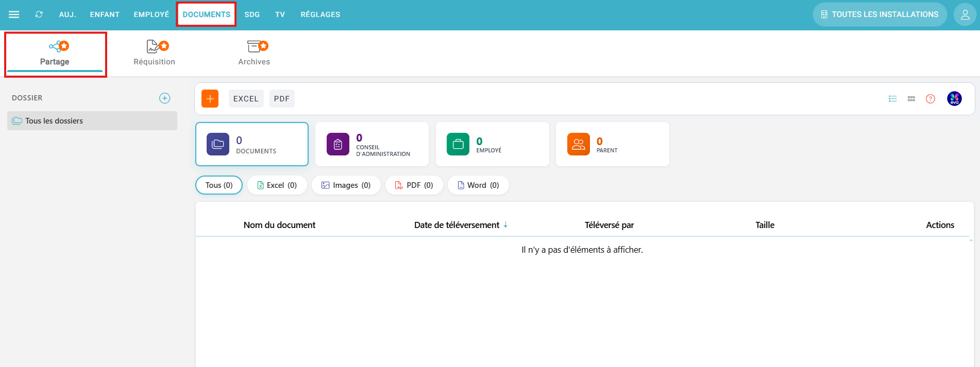Export the list with PDF button
Viewport: 980px width, 367px height.
(x=281, y=99)
